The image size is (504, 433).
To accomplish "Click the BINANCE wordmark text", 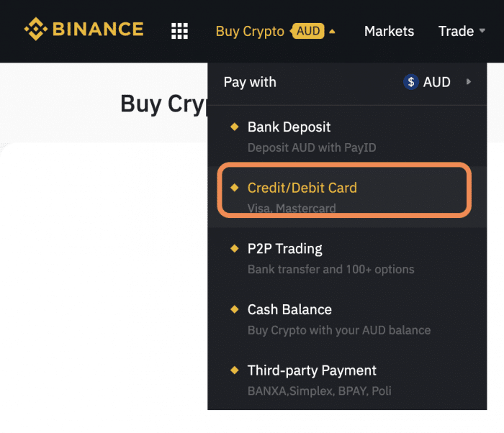I will click(98, 29).
